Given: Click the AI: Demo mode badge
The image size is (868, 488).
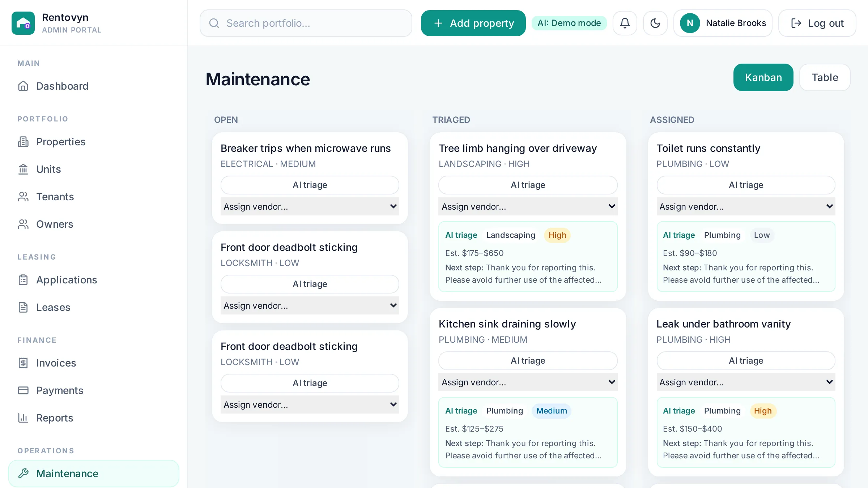Looking at the screenshot, I should pyautogui.click(x=569, y=23).
